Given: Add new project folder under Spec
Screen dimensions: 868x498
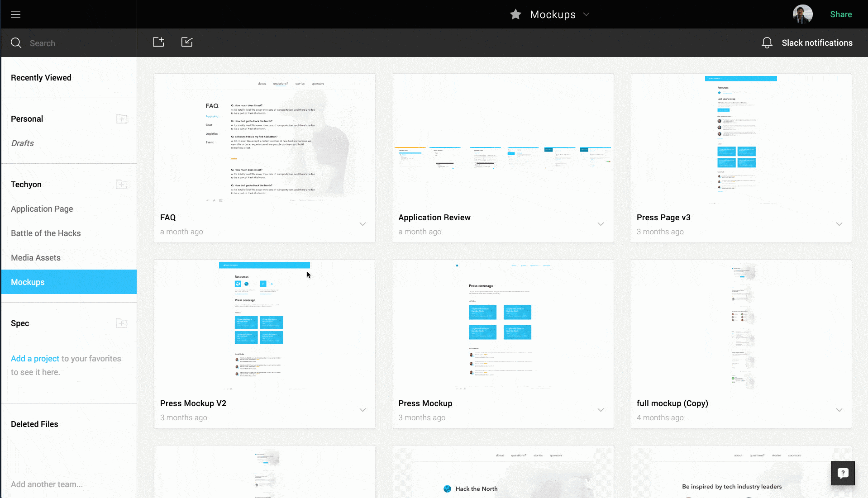Looking at the screenshot, I should (121, 323).
